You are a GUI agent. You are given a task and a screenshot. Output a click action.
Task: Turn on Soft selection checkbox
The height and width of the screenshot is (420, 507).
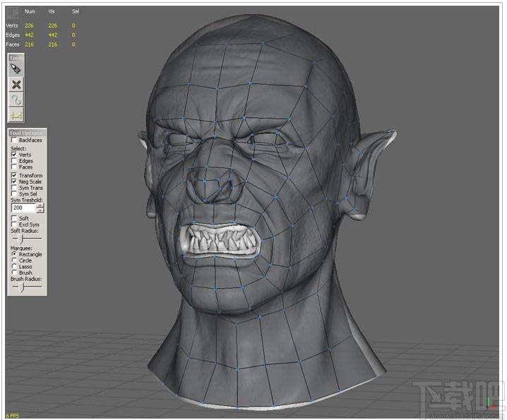click(14, 218)
